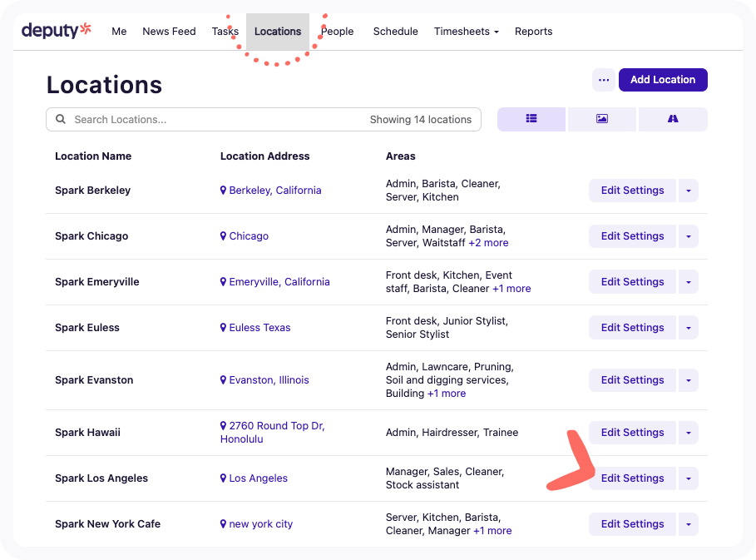Open the Emeryville, California address link
756x560 pixels.
click(x=279, y=282)
